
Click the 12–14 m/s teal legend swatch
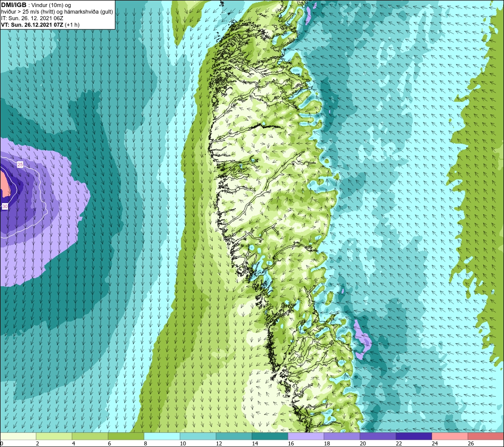(x=234, y=436)
